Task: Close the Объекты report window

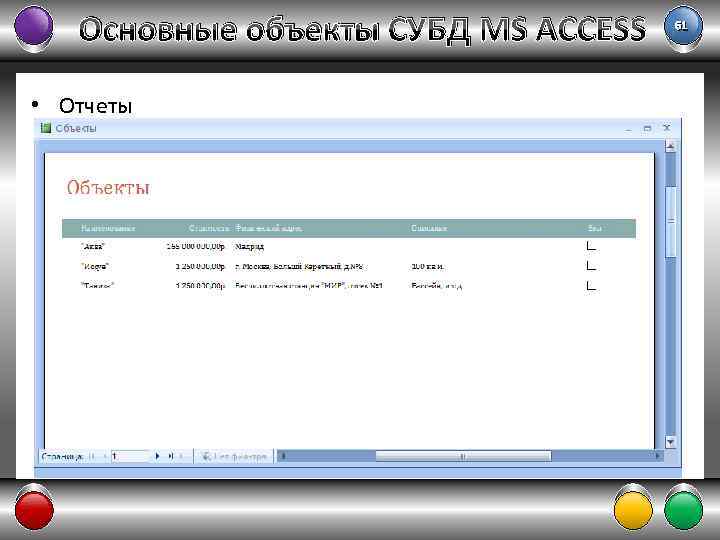Action: coord(667,128)
